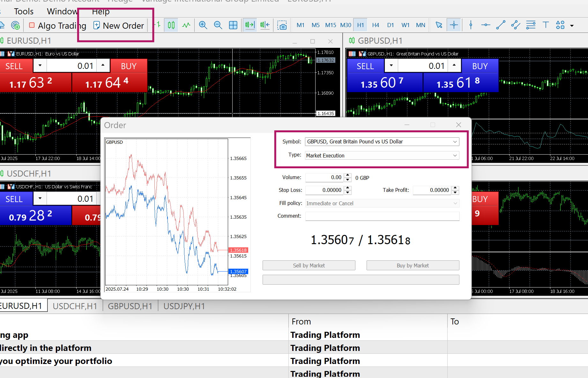This screenshot has height=378, width=588.
Task: Switch to the USDJPY,H1 chart tab
Action: point(184,306)
